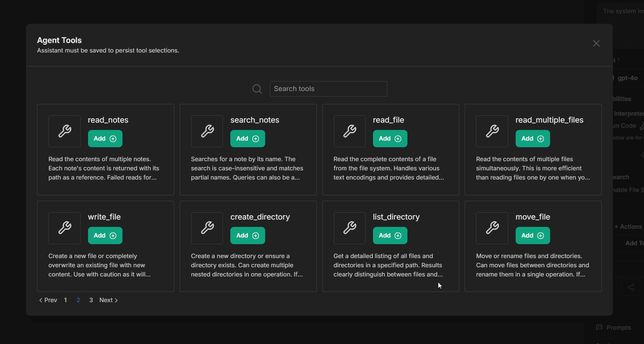The image size is (644, 344).
Task: Add the write_file tool
Action: click(105, 236)
